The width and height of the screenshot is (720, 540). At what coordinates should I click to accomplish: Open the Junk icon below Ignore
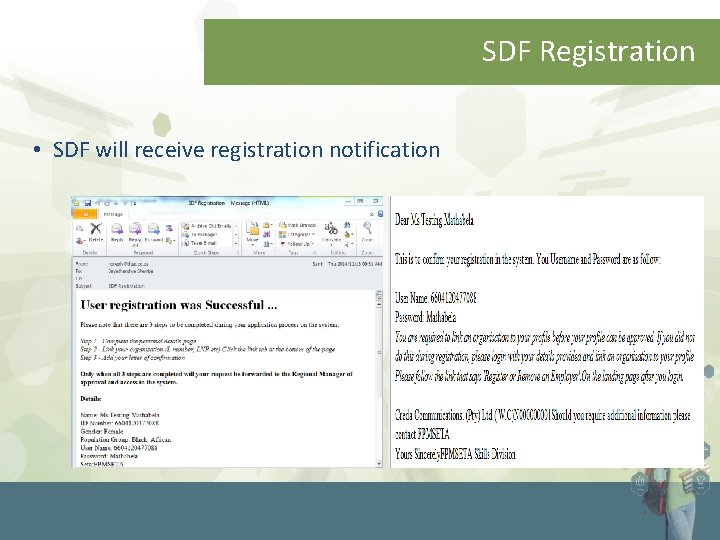coord(80,241)
